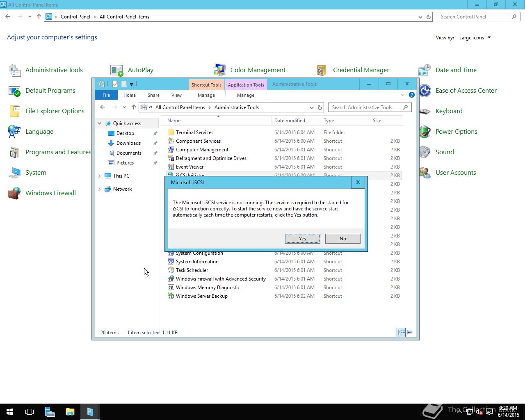Switch to the Share ribbon tab
Viewport: 525px width, 420px height.
pos(153,95)
